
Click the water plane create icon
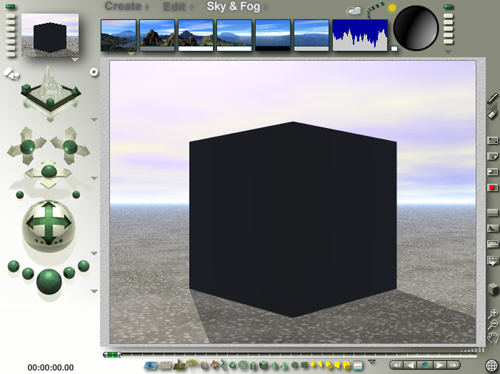click(x=151, y=366)
